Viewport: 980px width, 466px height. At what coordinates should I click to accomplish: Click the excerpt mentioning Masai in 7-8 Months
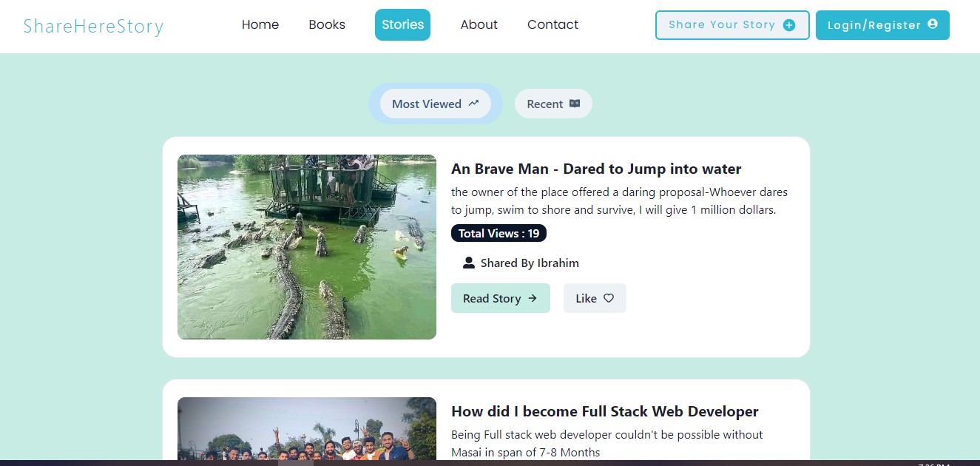tap(607, 444)
